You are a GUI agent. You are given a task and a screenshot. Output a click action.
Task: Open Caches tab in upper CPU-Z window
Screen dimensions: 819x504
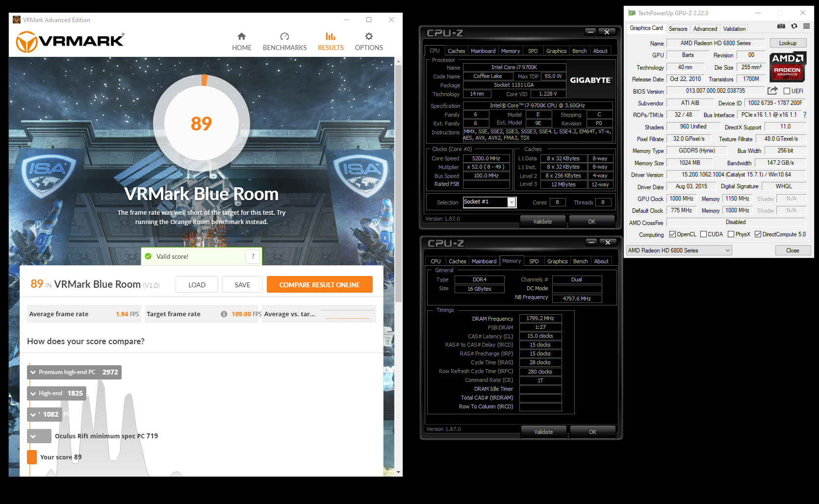456,51
